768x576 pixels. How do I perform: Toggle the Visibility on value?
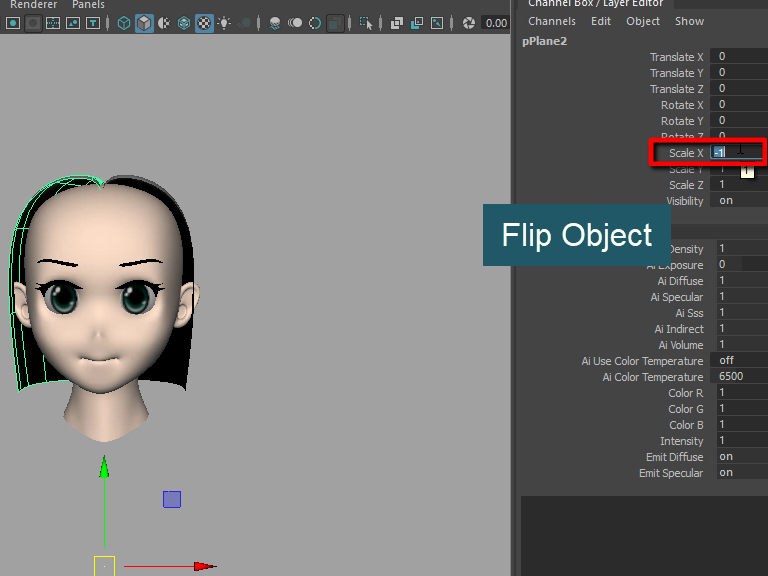pos(738,201)
